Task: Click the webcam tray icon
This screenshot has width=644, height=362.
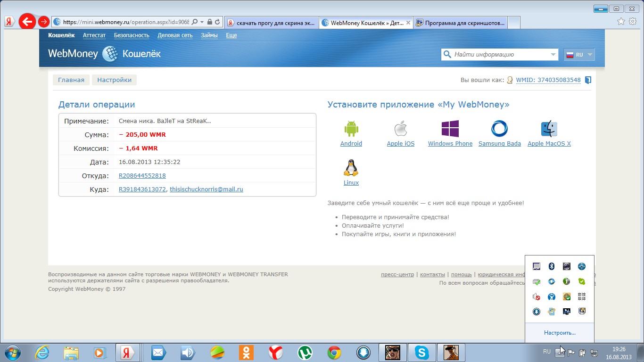Action: (x=567, y=266)
